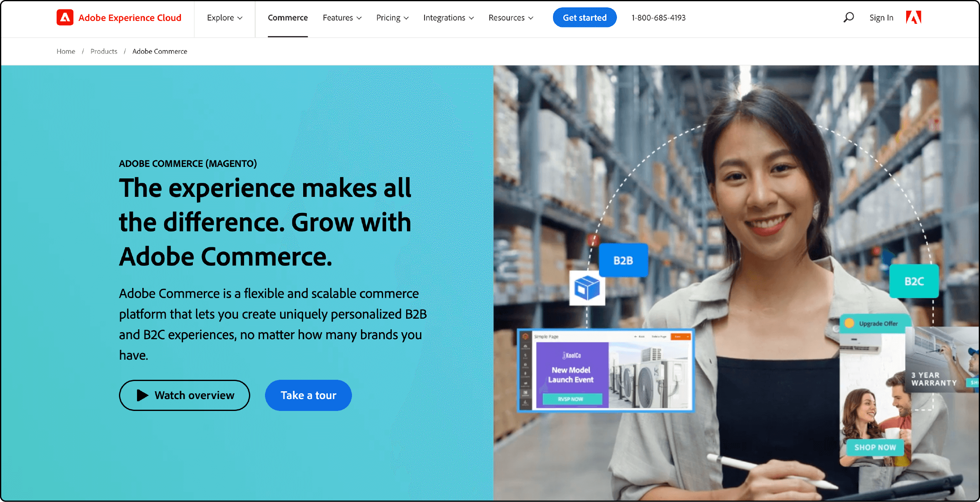Select the Commerce navigation tab
This screenshot has width=980, height=502.
(x=288, y=17)
